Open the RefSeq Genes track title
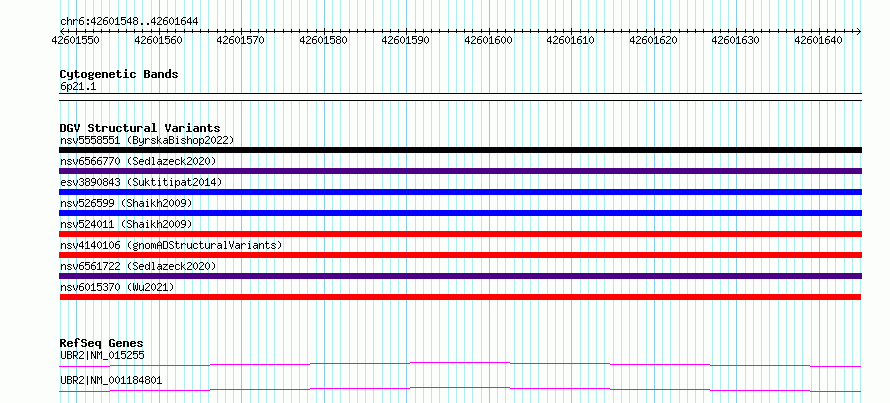This screenshot has height=403, width=890. point(101,343)
